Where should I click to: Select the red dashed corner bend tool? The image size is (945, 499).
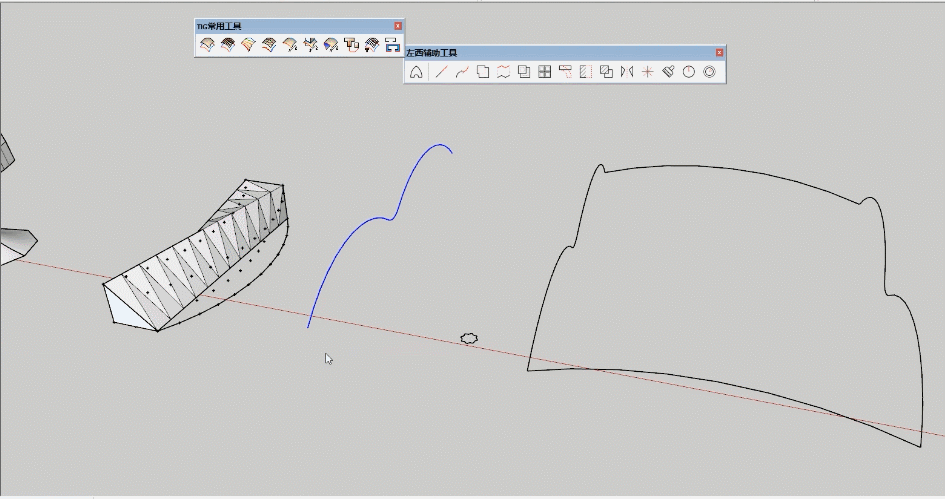565,72
